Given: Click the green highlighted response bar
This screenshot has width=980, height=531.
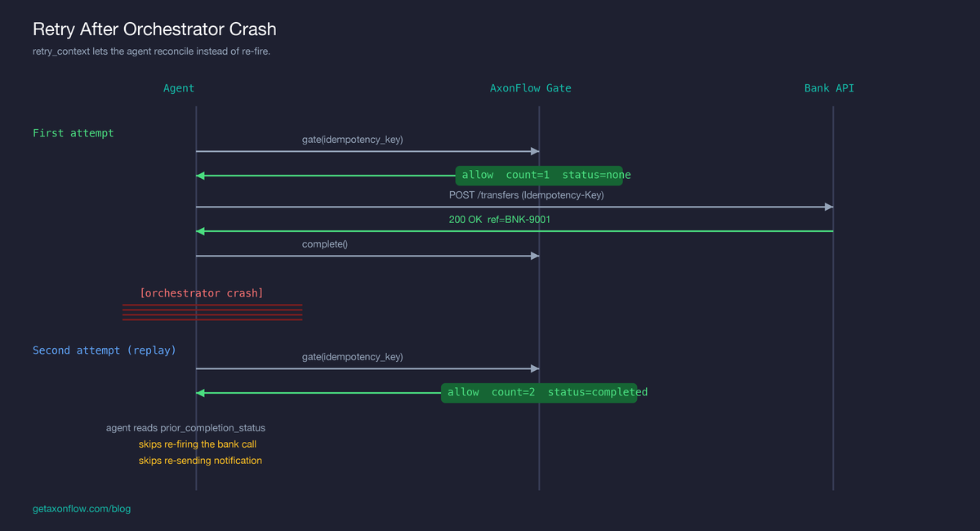Looking at the screenshot, I should pyautogui.click(x=514, y=230).
